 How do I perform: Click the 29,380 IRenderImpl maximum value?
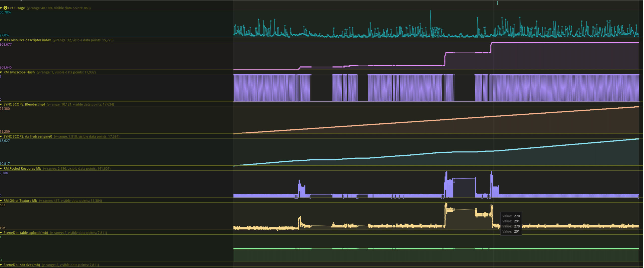(5, 109)
